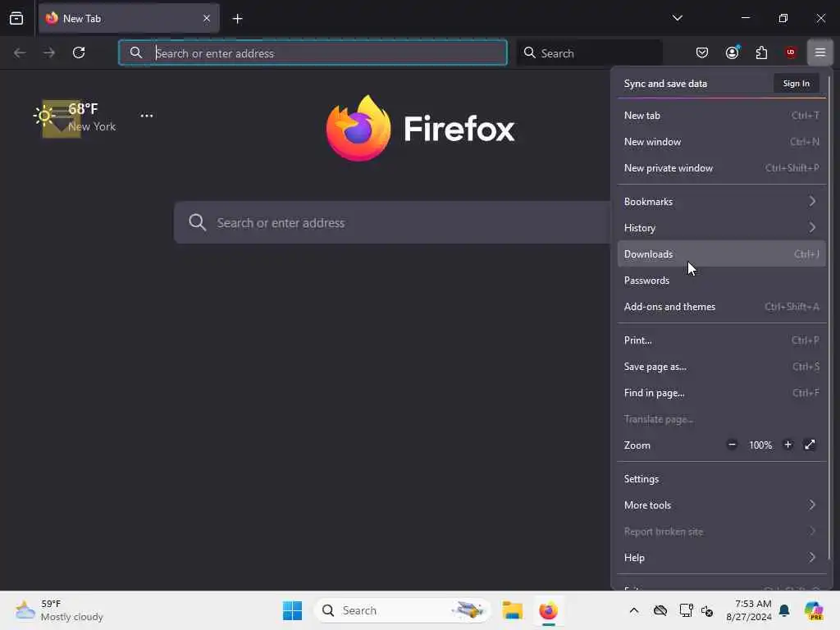Screen dimensions: 840x630
Task: Close the New Tab tab
Action: click(x=206, y=18)
